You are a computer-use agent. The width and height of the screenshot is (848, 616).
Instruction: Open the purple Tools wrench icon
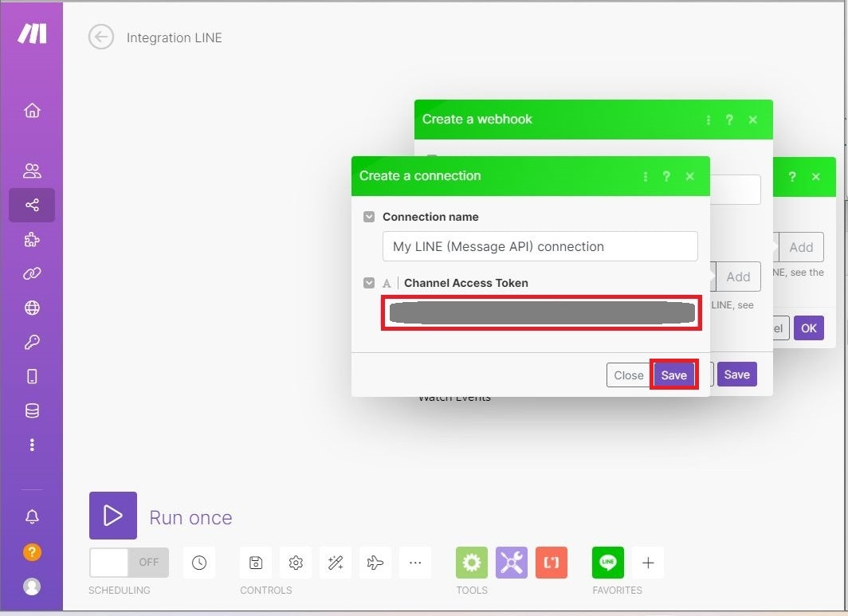coord(512,563)
